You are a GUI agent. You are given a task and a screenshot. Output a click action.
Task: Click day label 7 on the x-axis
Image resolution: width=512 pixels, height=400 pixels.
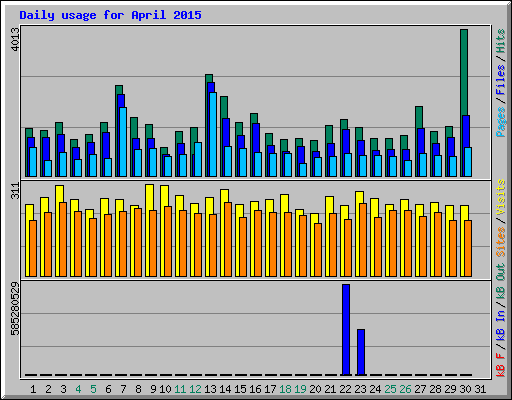pos(123,389)
